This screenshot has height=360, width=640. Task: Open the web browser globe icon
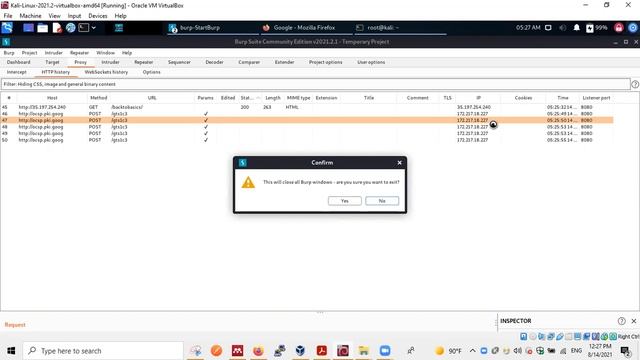point(71,28)
